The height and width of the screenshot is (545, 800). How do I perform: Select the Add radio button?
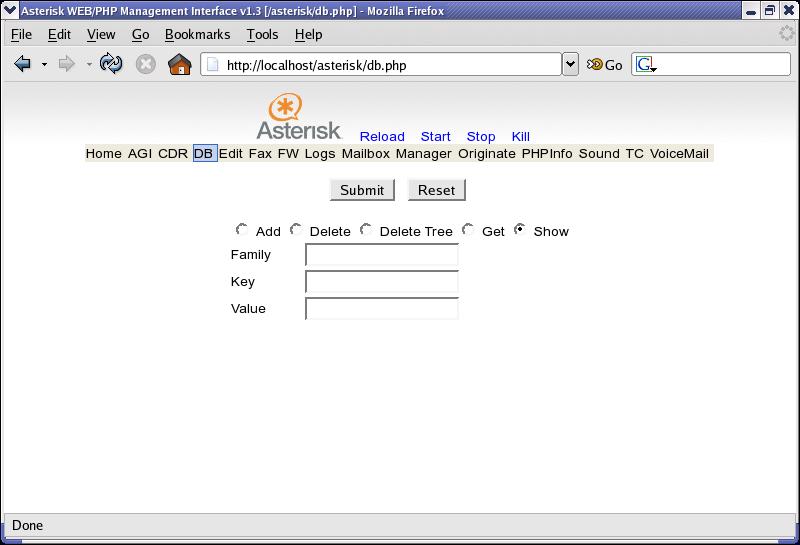click(x=242, y=230)
